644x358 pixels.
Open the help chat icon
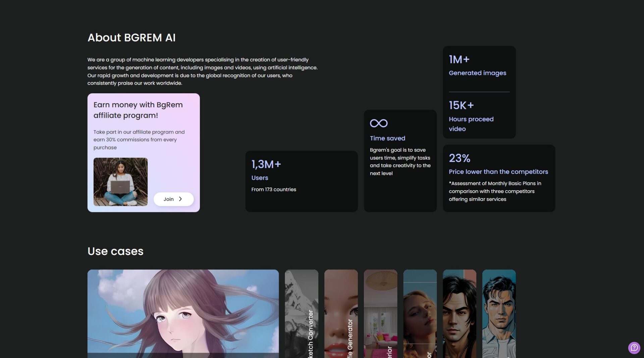634,348
